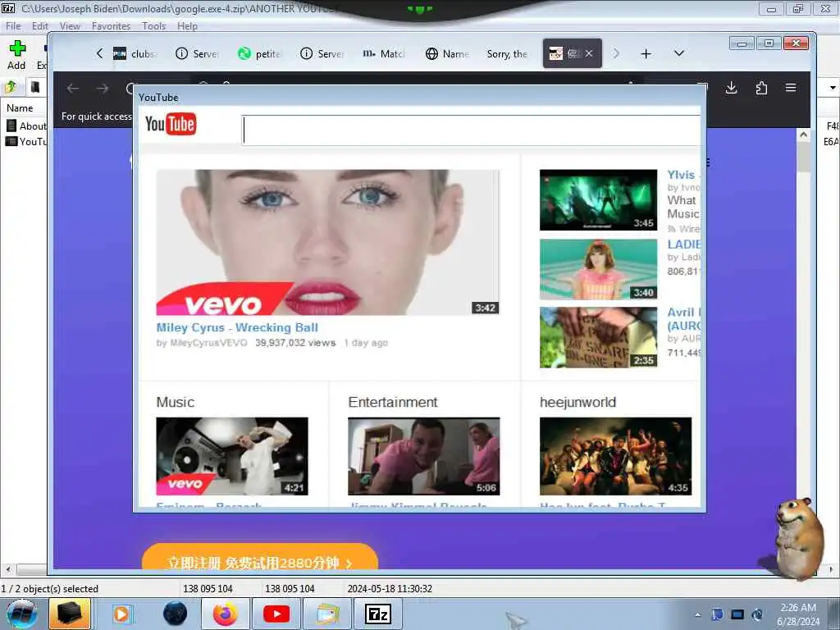840x630 pixels.
Task: Click the network tray icon
Action: tap(737, 614)
